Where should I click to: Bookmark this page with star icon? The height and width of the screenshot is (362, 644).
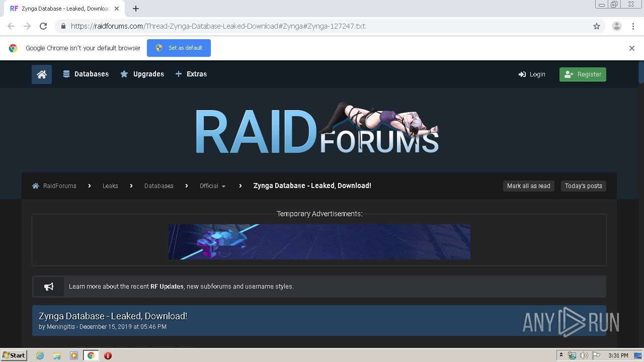point(597,26)
